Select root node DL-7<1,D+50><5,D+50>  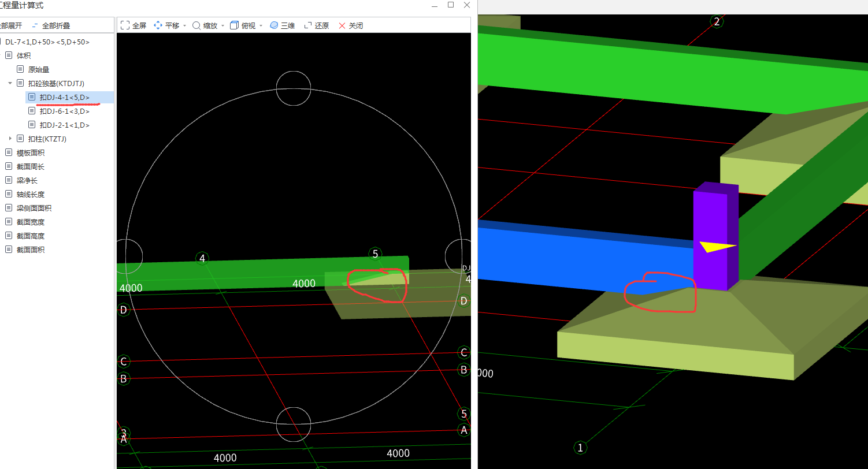tap(47, 42)
